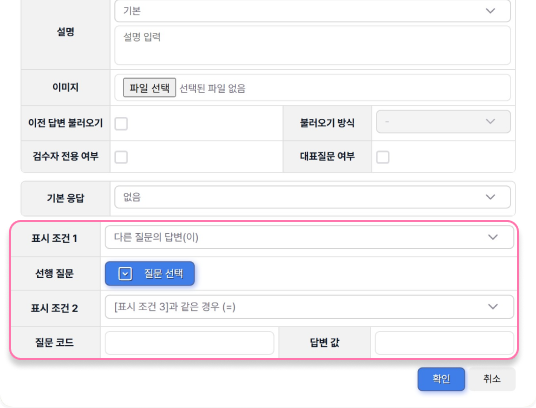This screenshot has width=536, height=408.
Task: Toggle the 이전 답변 불러오기 checkbox
Action: tap(121, 124)
